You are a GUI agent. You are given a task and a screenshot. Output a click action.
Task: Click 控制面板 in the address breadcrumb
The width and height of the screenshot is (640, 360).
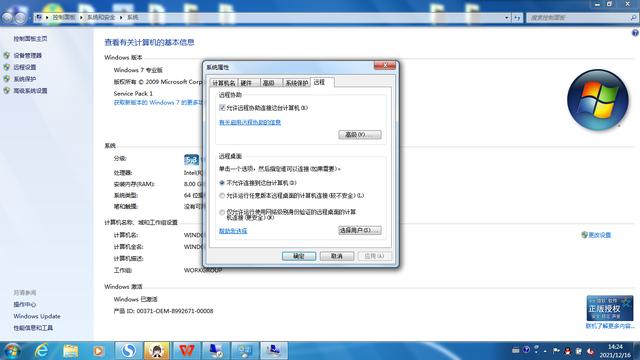(64, 18)
